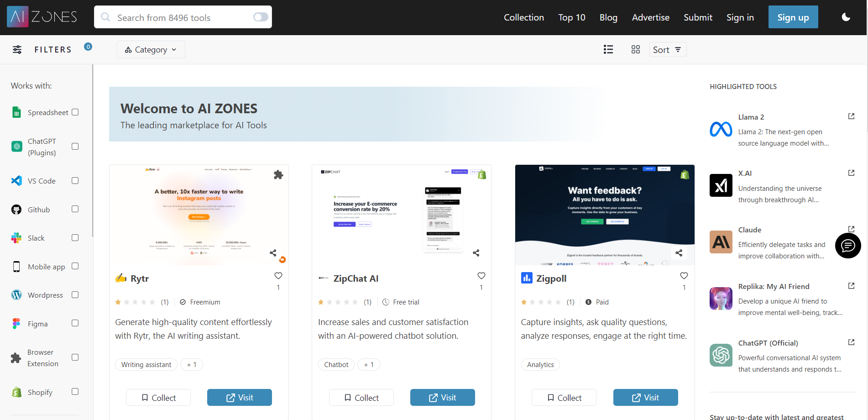Open the Advertise page
Image resolution: width=868 pixels, height=420 pixels.
point(651,17)
